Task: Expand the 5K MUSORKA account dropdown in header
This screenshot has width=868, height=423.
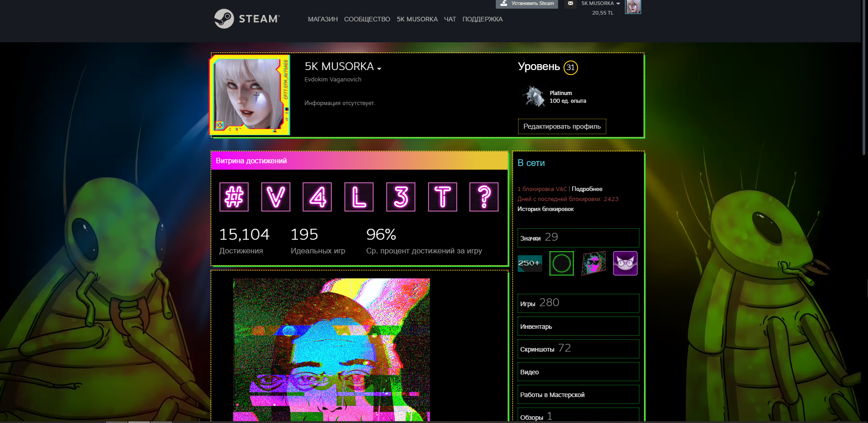Action: tap(600, 3)
